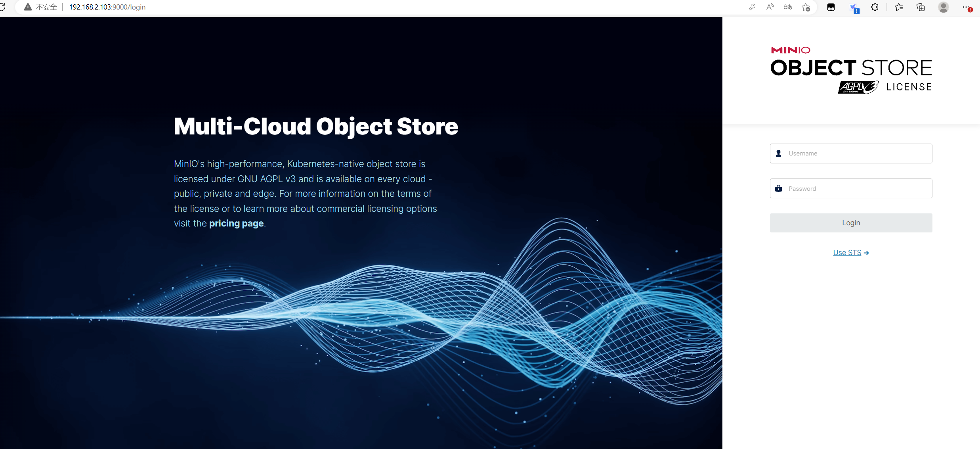Click the saved passwords key icon
Screen dimensions: 980x449
tap(752, 7)
